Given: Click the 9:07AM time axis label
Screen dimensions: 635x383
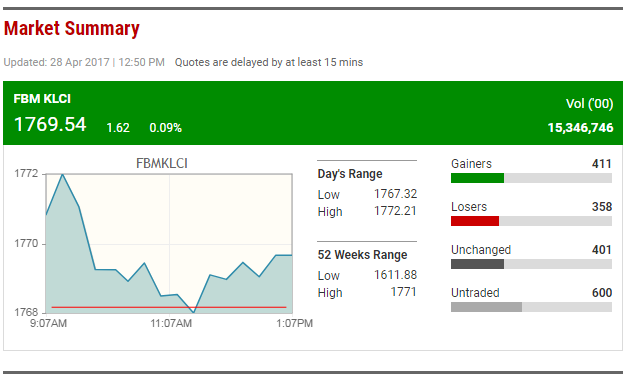Looking at the screenshot, I should 48,323.
